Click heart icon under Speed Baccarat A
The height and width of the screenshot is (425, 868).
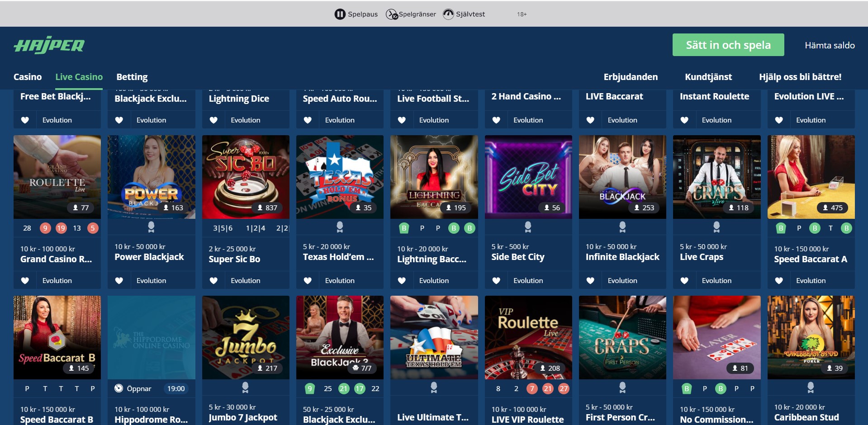[x=779, y=281]
